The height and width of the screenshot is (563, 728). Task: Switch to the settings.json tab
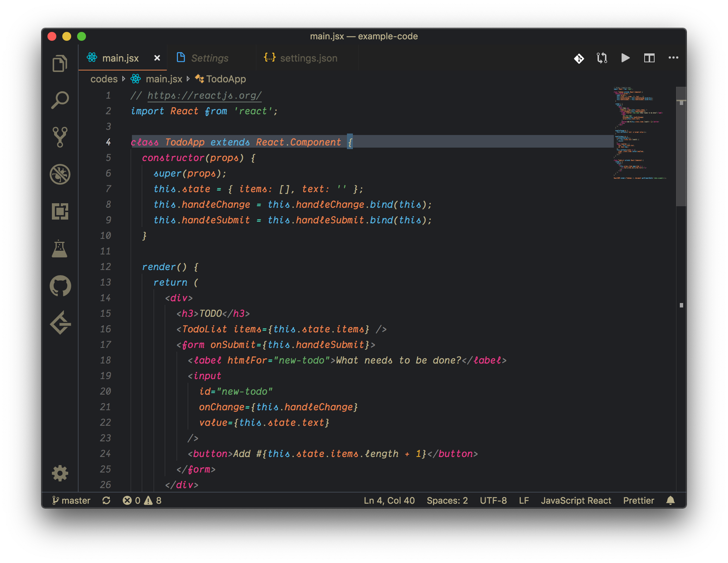(x=308, y=58)
